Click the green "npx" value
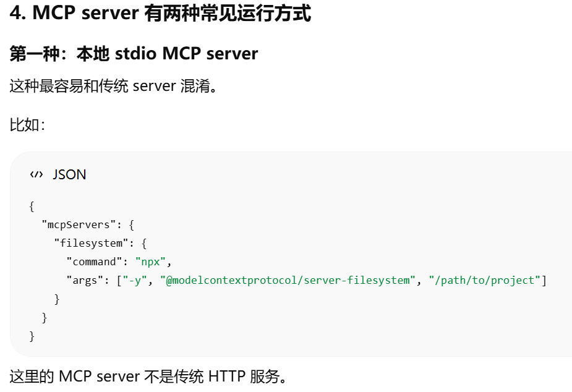Viewport: 572px width, 392px height. click(151, 262)
